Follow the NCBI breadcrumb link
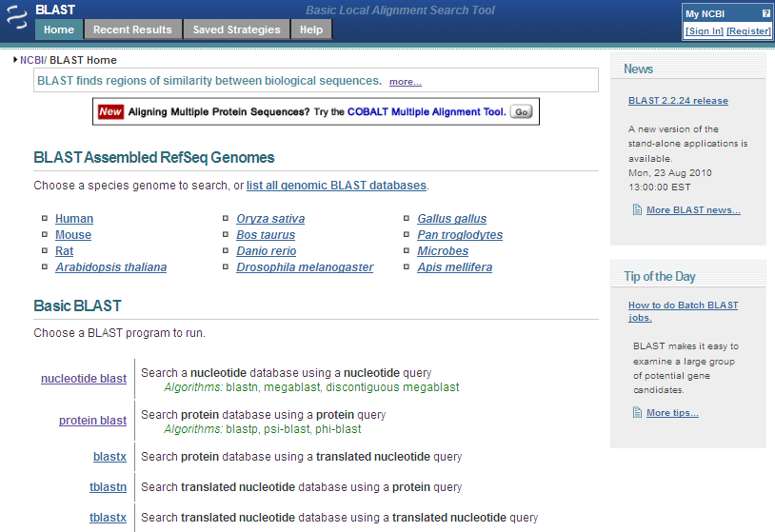 pyautogui.click(x=31, y=60)
